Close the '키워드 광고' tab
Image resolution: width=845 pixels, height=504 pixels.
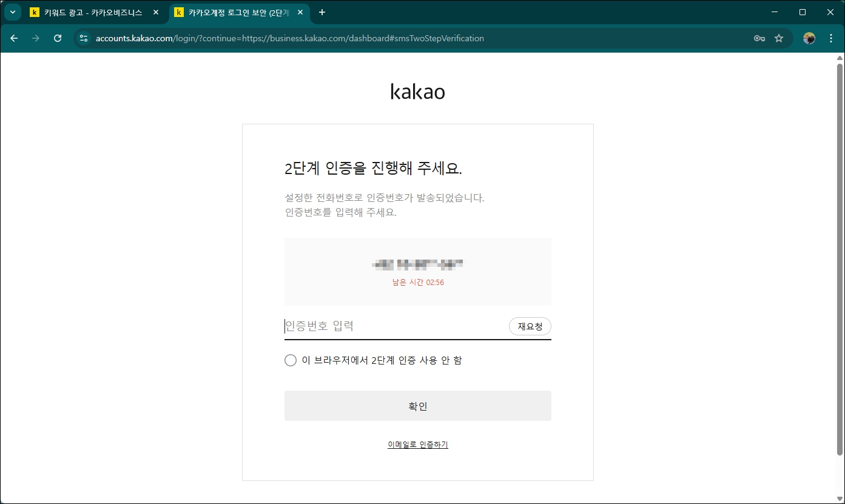[x=157, y=12]
